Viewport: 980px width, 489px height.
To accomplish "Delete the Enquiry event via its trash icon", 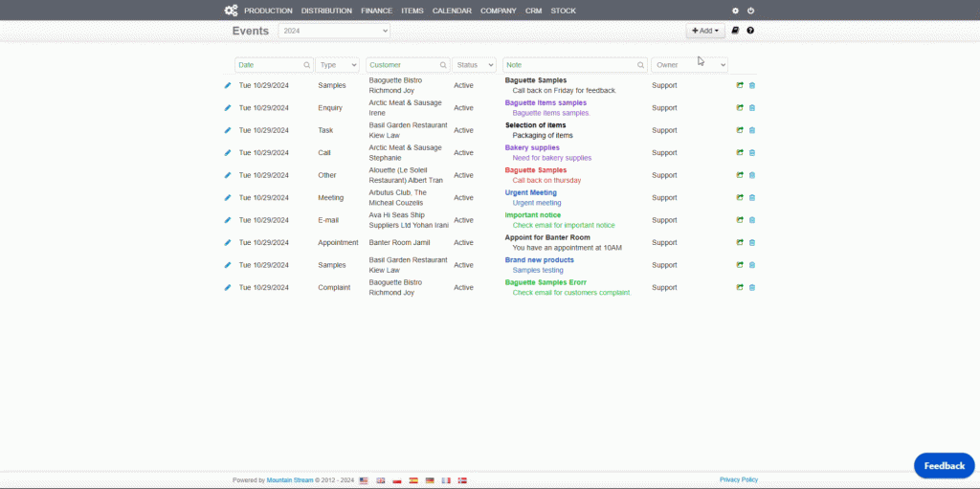I will pos(752,107).
